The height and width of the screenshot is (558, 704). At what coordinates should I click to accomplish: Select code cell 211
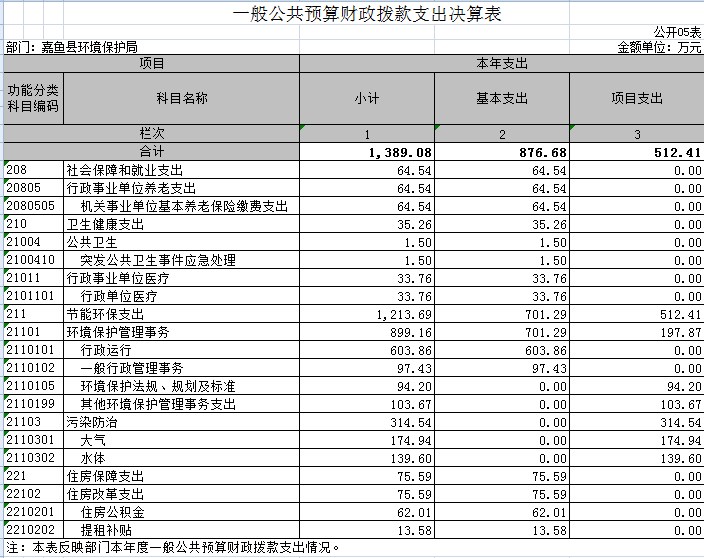[x=34, y=314]
